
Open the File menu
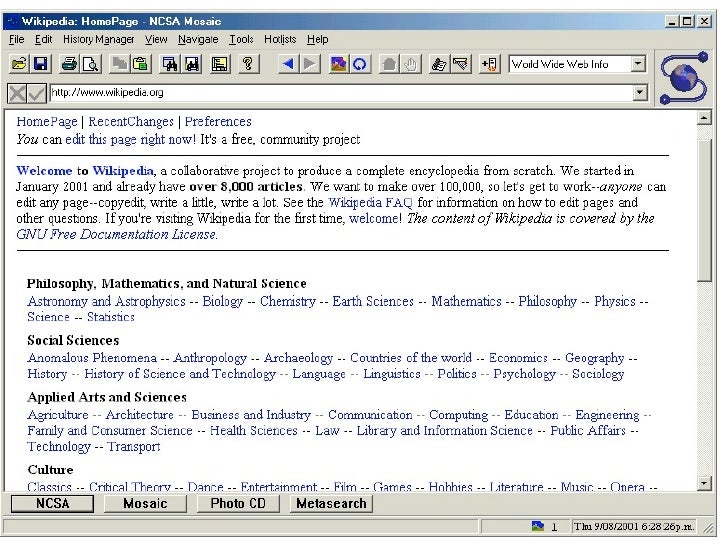(16, 39)
